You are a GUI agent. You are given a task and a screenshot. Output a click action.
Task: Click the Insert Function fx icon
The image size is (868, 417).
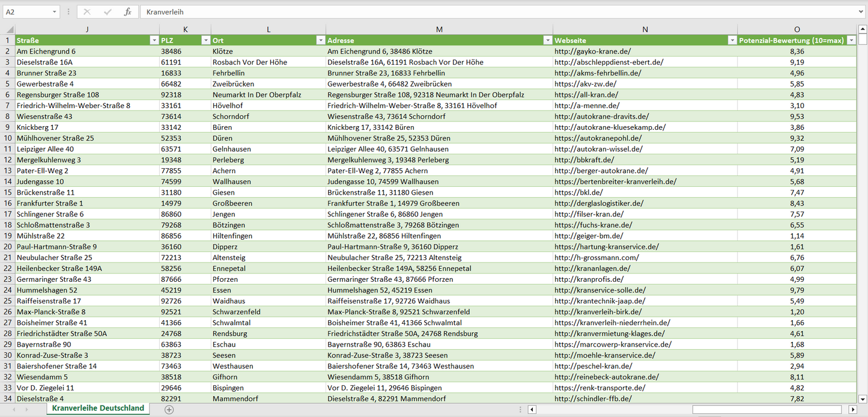(x=127, y=12)
